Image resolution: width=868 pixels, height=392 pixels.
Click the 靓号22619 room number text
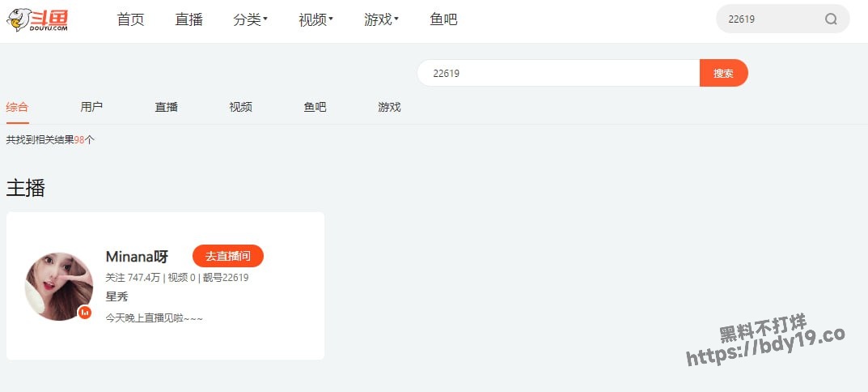[226, 278]
